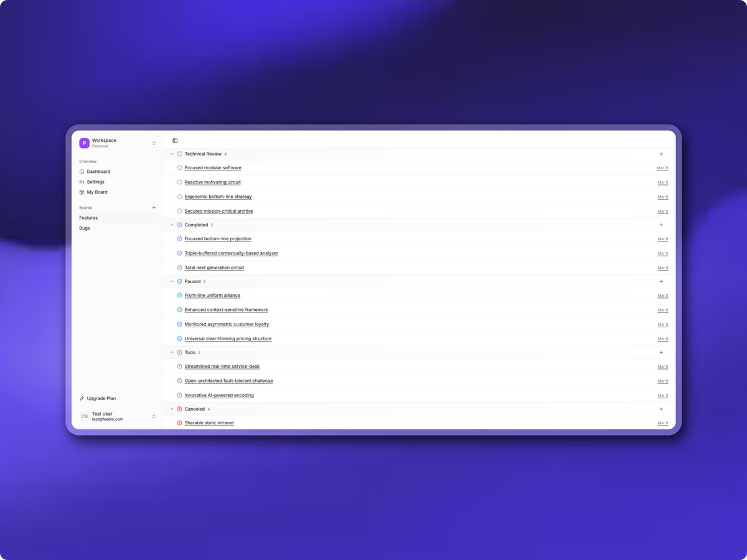This screenshot has height=560, width=747.
Task: Click status icon of Secured mission-critical archive
Action: click(179, 211)
